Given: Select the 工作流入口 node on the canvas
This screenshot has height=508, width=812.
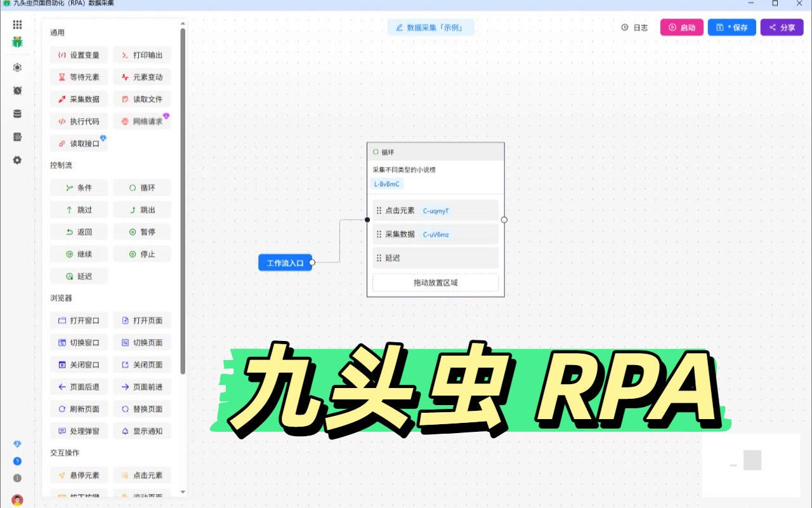Looking at the screenshot, I should [x=285, y=262].
